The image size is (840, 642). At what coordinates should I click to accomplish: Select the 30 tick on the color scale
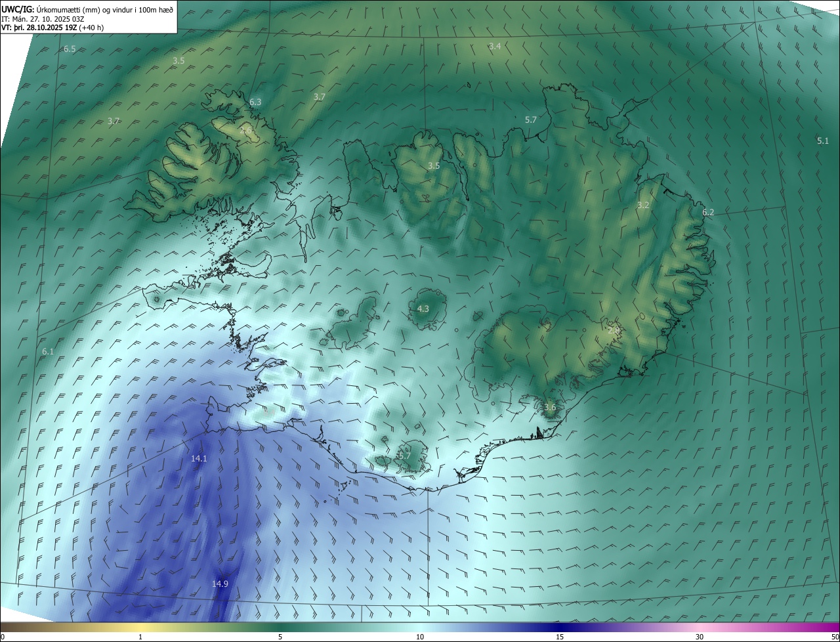tap(700, 637)
